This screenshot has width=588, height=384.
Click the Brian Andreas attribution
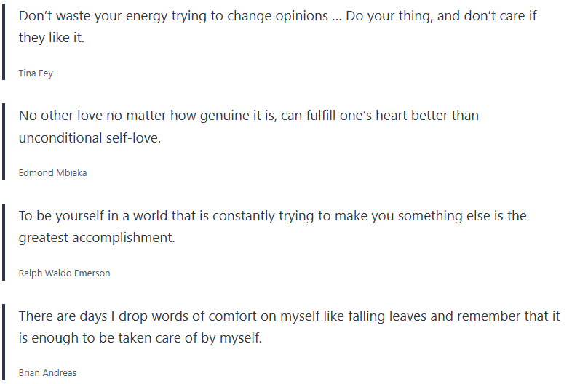point(47,373)
